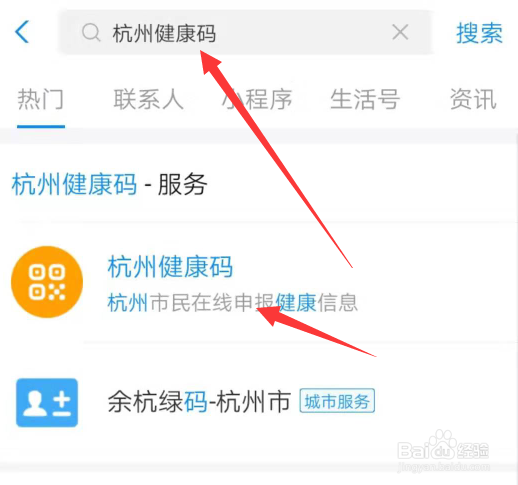Tap the 城市服务 tag badge
This screenshot has width=518, height=485.
click(x=337, y=401)
